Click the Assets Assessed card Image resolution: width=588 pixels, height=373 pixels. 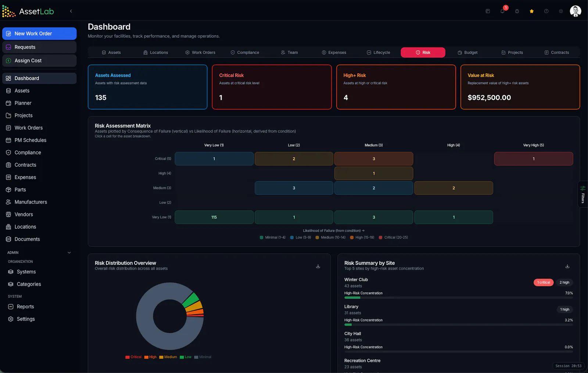point(148,87)
